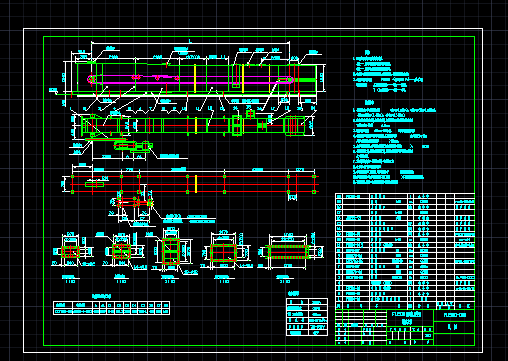Image resolution: width=508 pixels, height=361 pixels.
Task: Pick the overall length dimension labeled L
Action: [190, 42]
